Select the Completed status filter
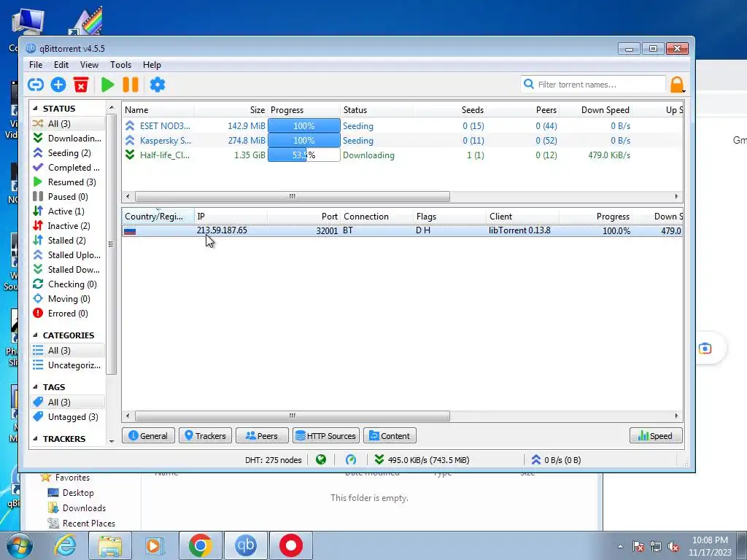Viewport: 747px width, 560px height. coord(68,168)
